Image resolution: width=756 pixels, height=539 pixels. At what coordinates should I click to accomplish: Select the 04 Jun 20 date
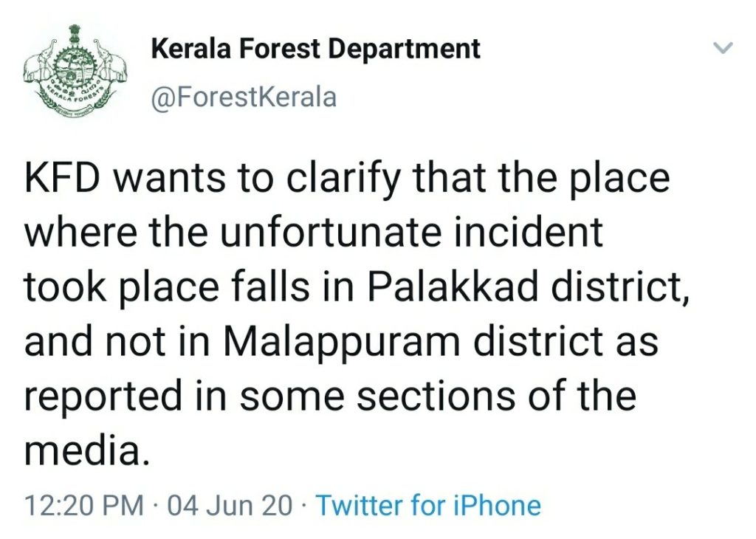click(x=230, y=507)
